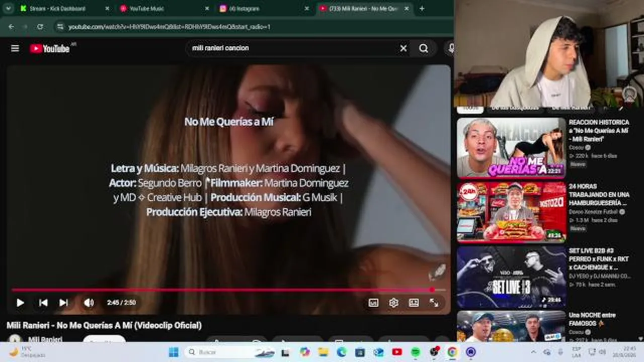The width and height of the screenshot is (644, 362).
Task: Run the search with the magnifier button
Action: (x=424, y=48)
